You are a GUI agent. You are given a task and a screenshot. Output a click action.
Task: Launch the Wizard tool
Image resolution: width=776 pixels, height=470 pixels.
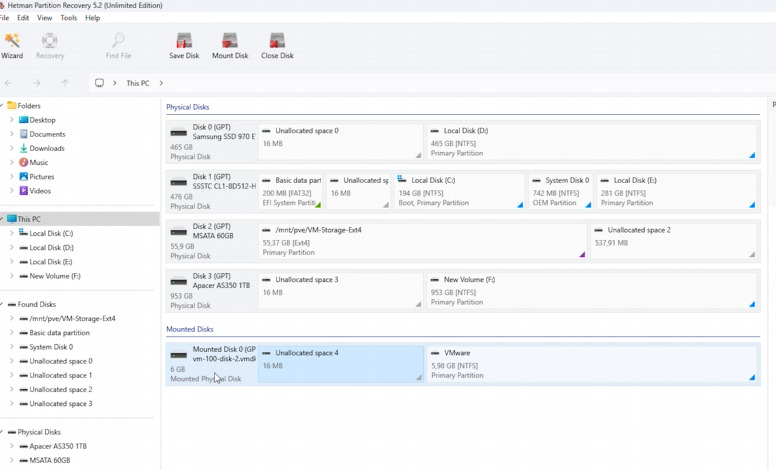click(x=12, y=46)
